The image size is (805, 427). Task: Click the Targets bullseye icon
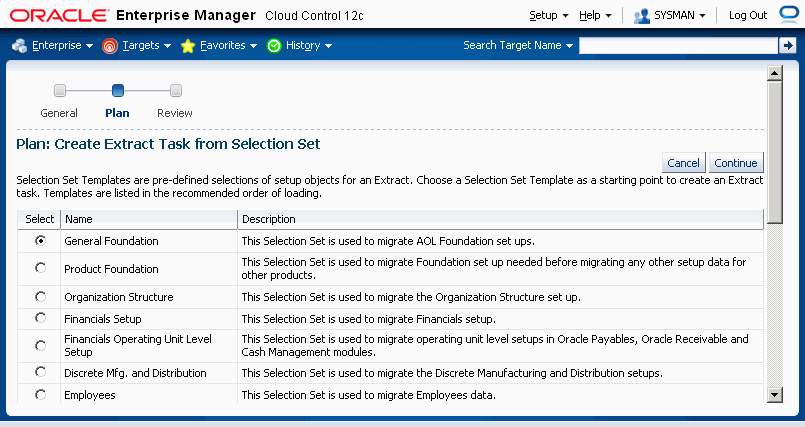pyautogui.click(x=110, y=46)
